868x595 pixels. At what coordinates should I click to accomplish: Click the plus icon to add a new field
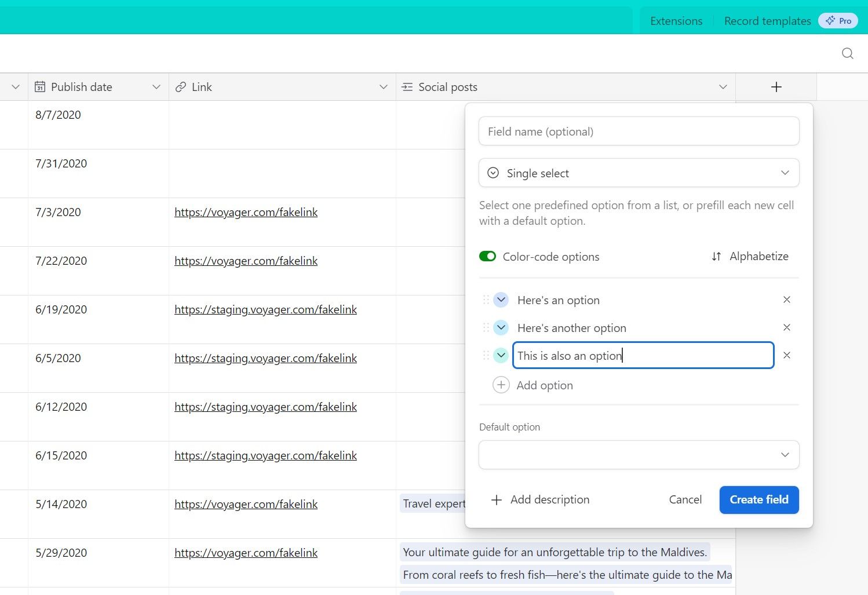776,86
